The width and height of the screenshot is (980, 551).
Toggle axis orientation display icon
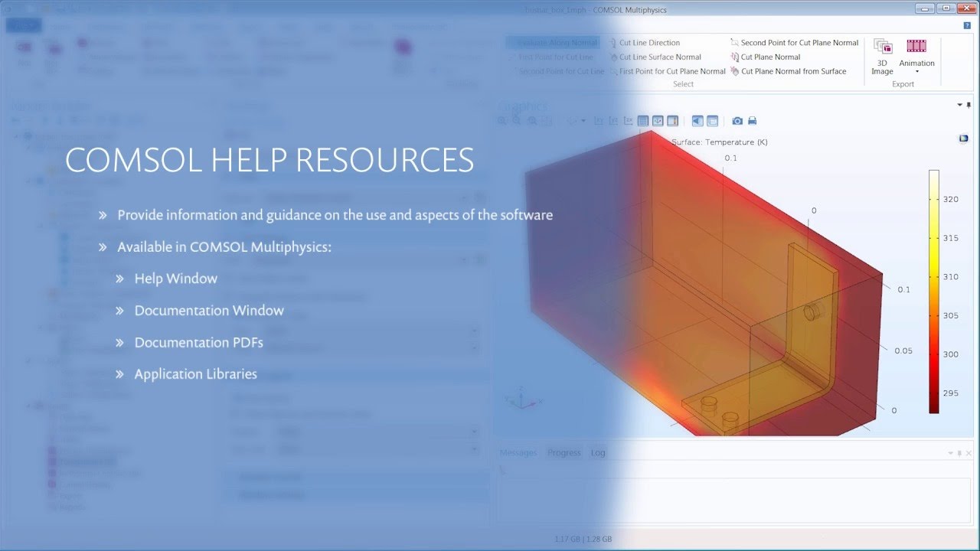[x=658, y=121]
